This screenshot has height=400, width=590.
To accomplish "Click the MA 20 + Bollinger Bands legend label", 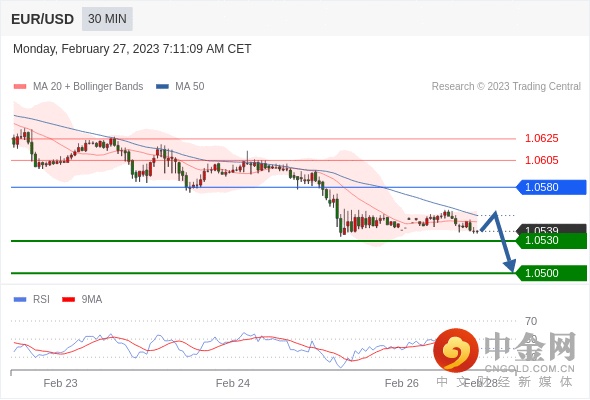I will 88,87.
